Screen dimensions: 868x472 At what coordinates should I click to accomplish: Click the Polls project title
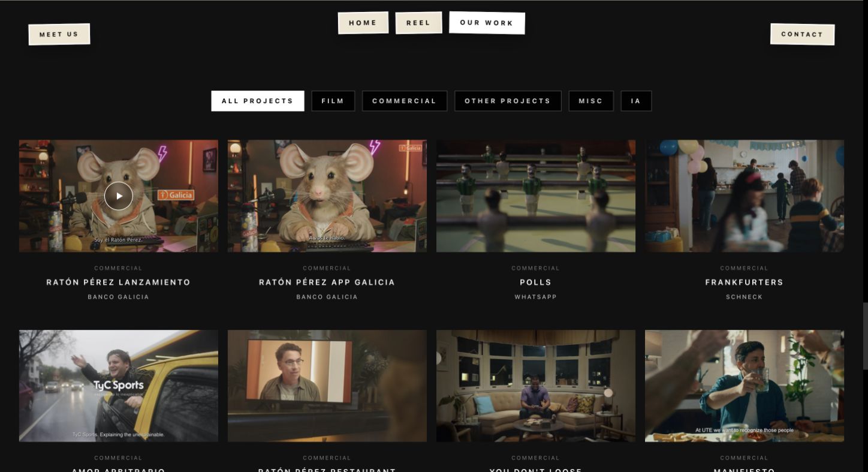tap(536, 282)
